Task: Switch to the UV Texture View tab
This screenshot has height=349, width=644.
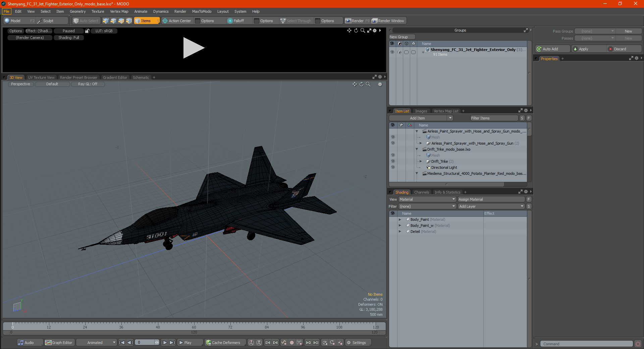Action: (x=41, y=78)
